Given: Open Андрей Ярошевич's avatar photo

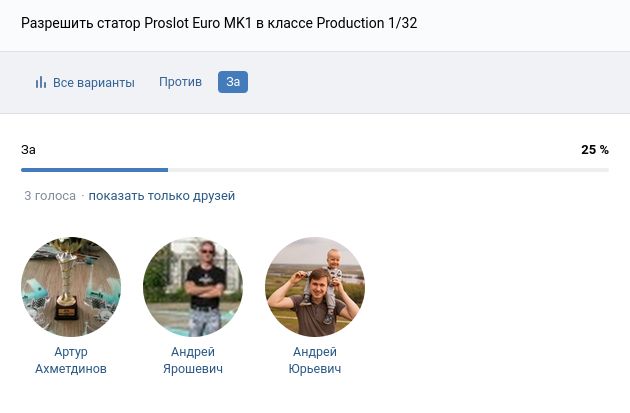Looking at the screenshot, I should click(x=193, y=287).
